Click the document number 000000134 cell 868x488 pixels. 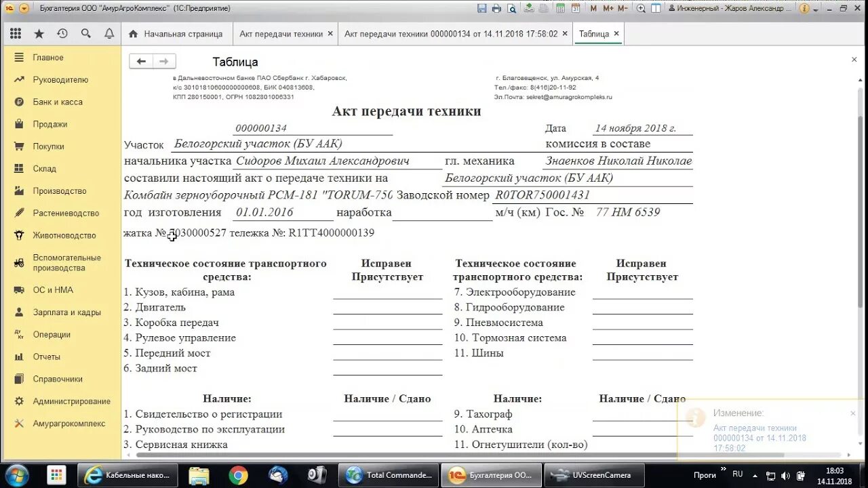[x=313, y=128]
